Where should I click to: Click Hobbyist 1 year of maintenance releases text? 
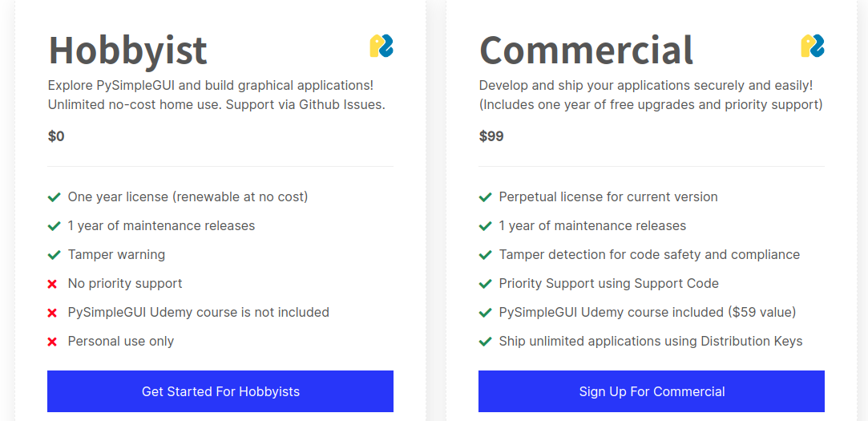[x=161, y=225]
